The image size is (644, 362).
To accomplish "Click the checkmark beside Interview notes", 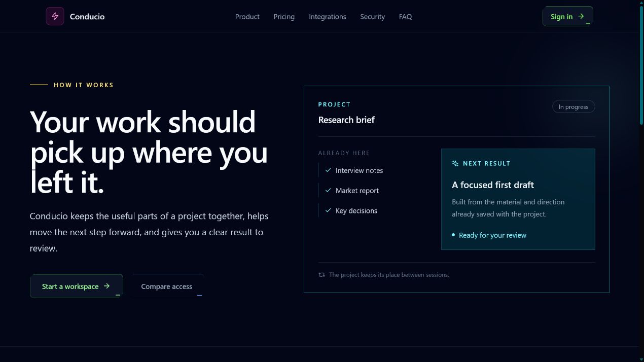I will pos(328,170).
